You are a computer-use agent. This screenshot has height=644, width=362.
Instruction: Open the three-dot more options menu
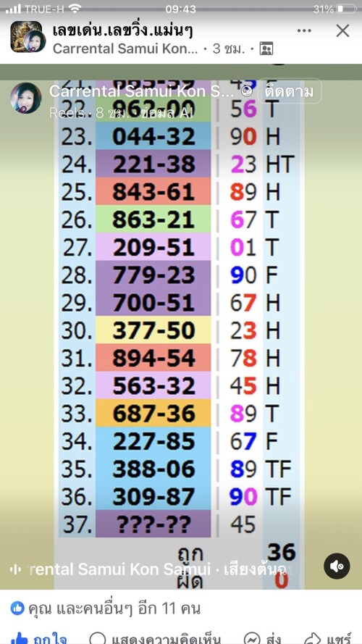point(304,31)
